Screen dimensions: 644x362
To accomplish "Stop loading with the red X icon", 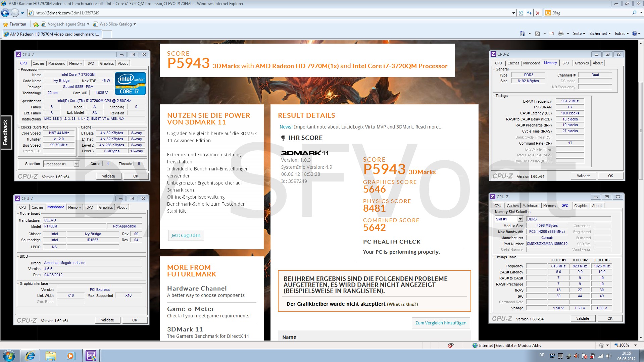I will point(538,13).
